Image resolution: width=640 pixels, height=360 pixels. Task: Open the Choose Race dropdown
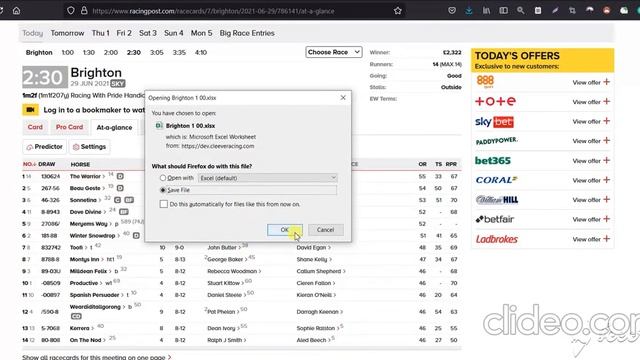333,52
